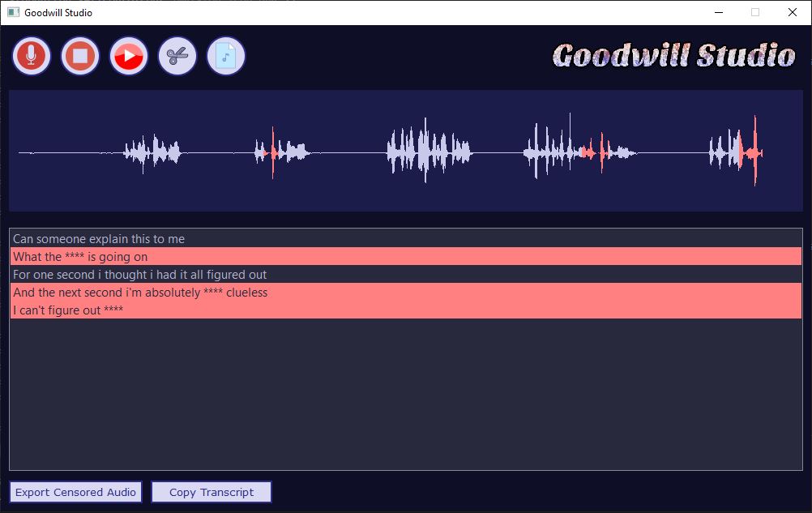
Task: Click the first waveform segment
Action: 152,152
